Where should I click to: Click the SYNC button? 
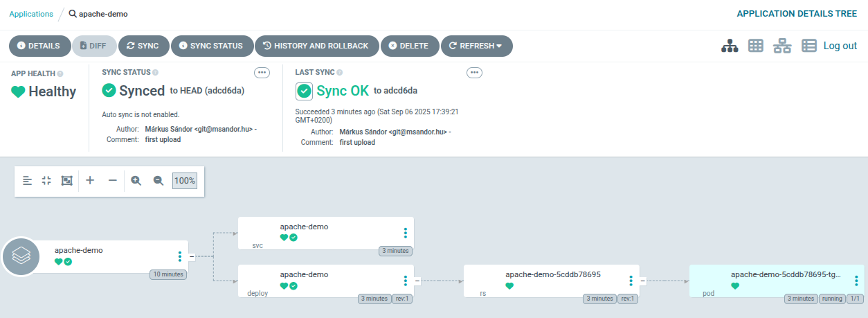click(x=143, y=46)
